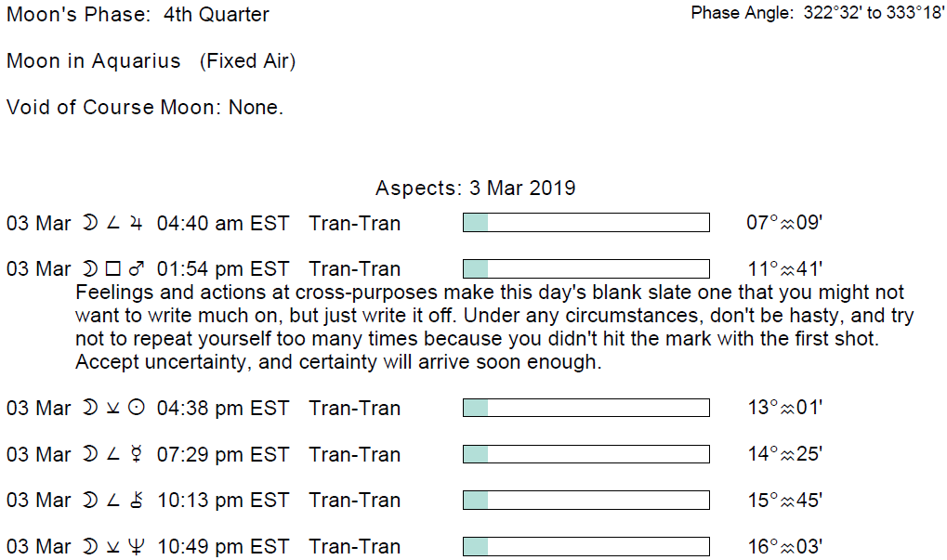Click the Chiron glyph in the 10:13 pm aspect
This screenshot has height=560, width=947.
pyautogui.click(x=137, y=501)
